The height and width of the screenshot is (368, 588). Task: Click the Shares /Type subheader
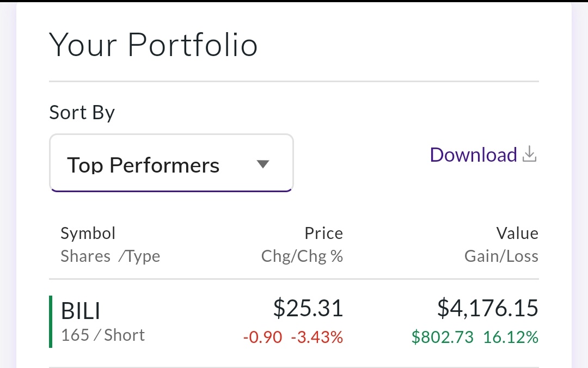tap(110, 256)
